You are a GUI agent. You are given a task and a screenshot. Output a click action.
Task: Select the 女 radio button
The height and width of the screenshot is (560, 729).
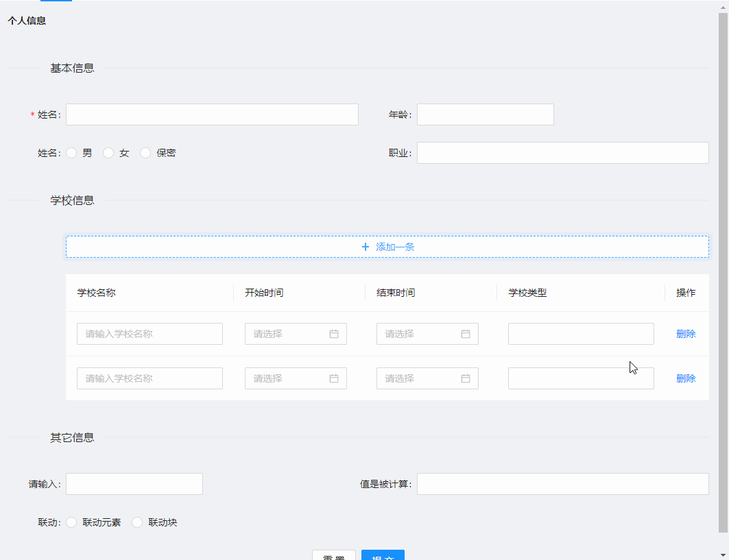[x=108, y=153]
